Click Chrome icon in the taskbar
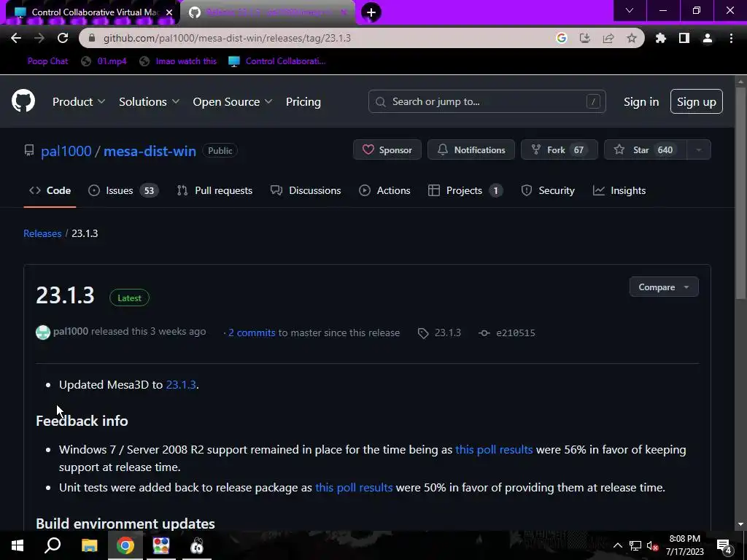747x560 pixels. point(125,545)
